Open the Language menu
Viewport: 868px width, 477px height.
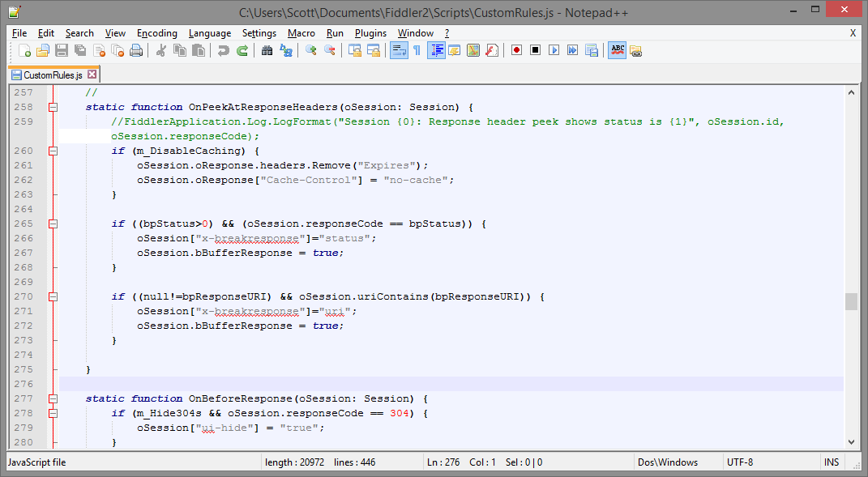(x=210, y=33)
